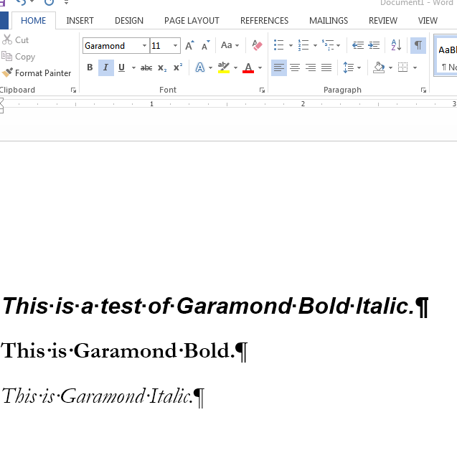Open the REVIEW tab
The image size is (457, 476).
[382, 21]
